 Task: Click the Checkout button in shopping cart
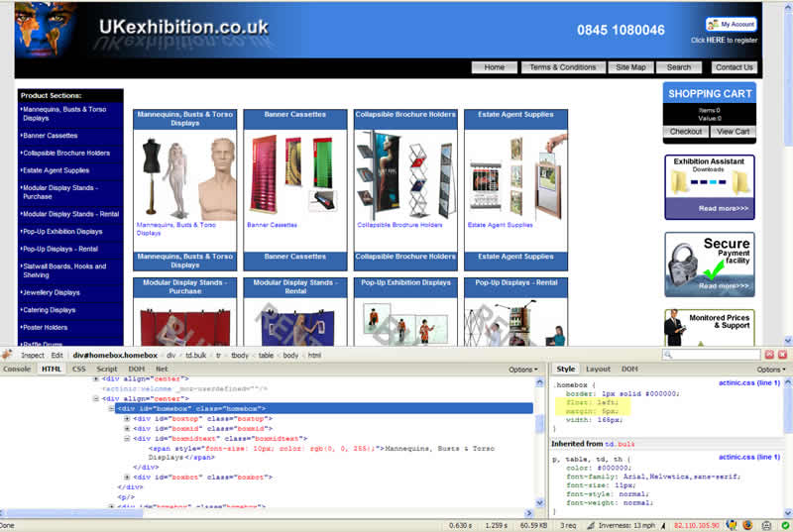(685, 131)
